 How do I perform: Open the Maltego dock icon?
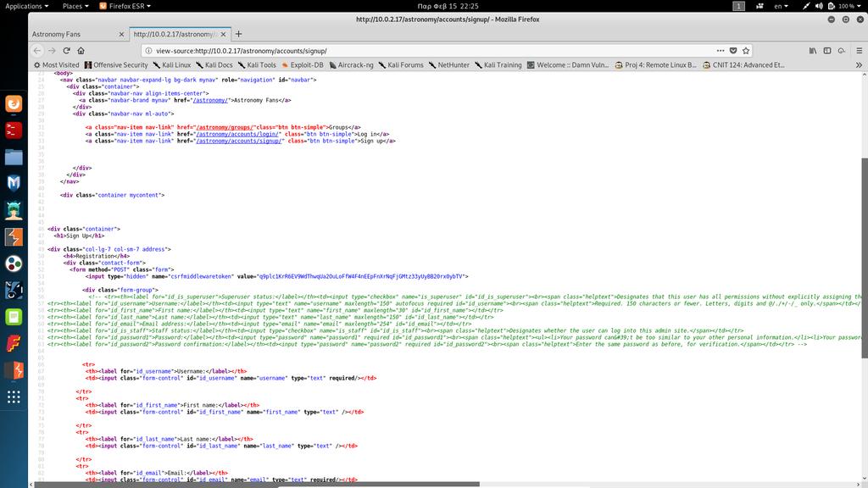click(14, 263)
